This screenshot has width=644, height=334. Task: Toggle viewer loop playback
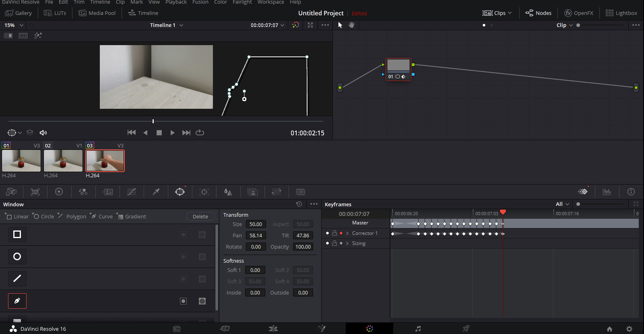(x=200, y=133)
